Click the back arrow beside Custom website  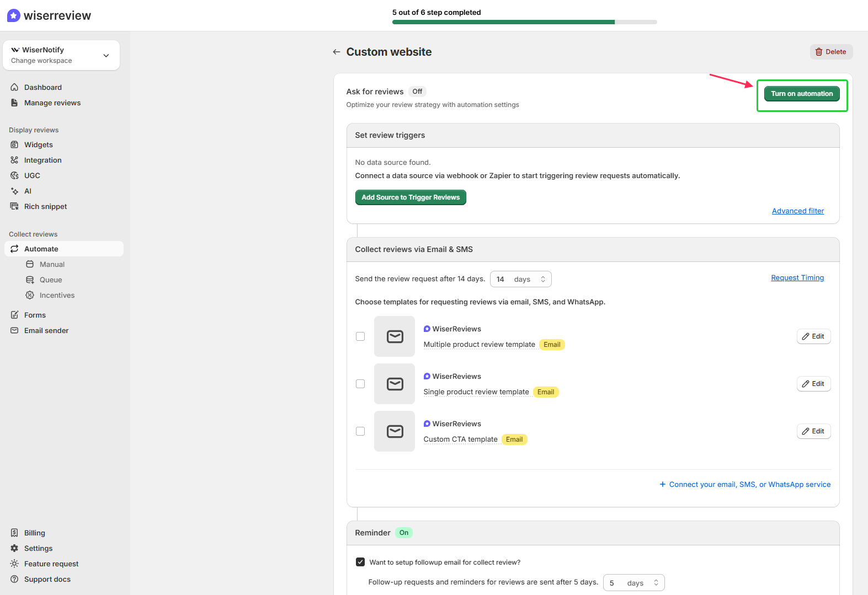point(337,52)
